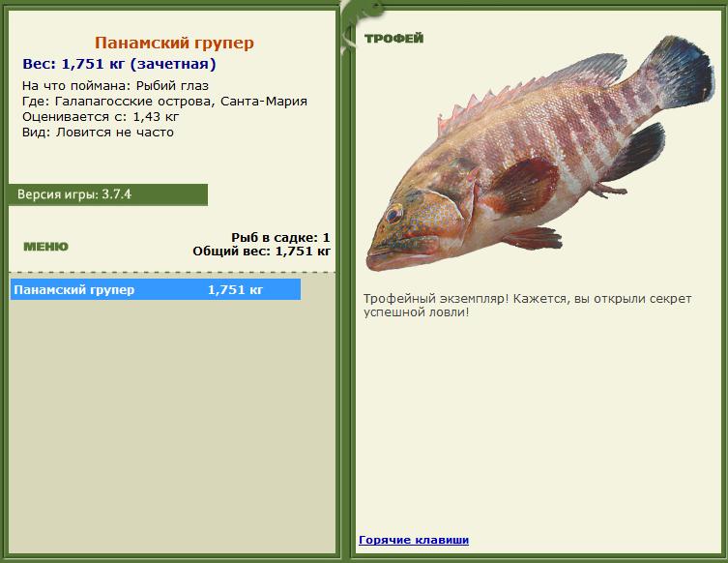Click the Оценивается с: 1,43 кг line
This screenshot has width=728, height=563.
tap(101, 117)
